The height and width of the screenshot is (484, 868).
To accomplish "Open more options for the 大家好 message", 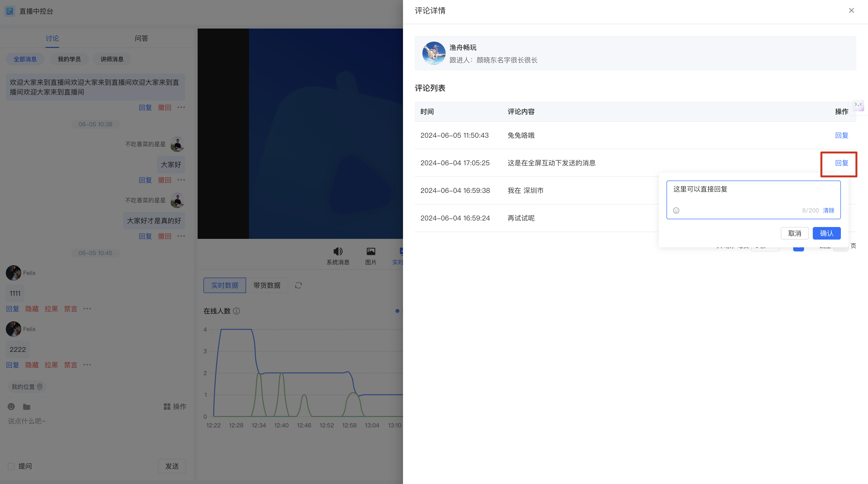I will click(x=181, y=180).
